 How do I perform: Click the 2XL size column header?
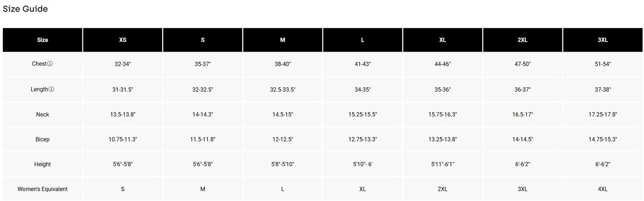(522, 40)
